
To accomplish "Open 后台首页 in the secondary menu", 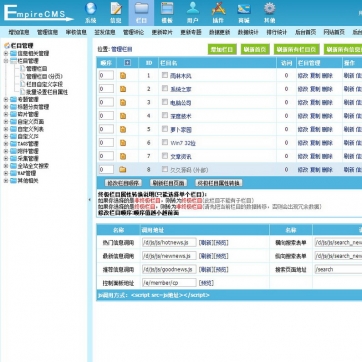I will (305, 32).
